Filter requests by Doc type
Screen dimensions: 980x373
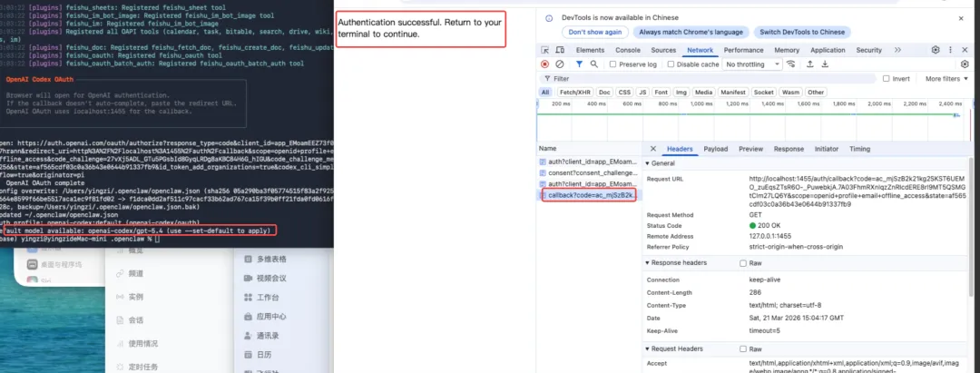pos(604,93)
